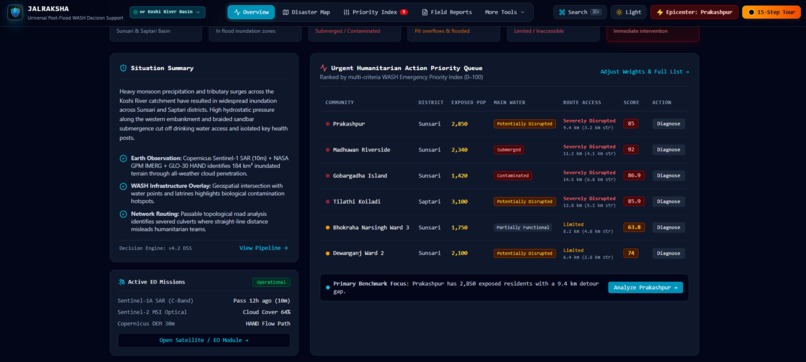
Task: Click score 63.8 badge
Action: pyautogui.click(x=634, y=227)
